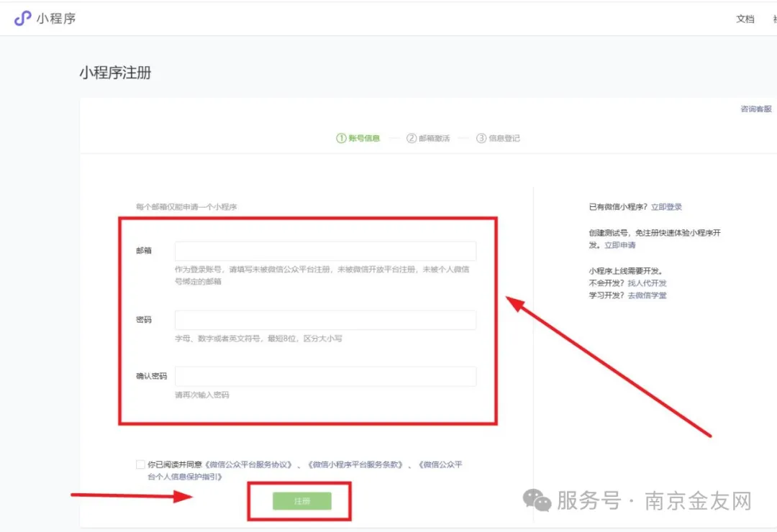This screenshot has height=532, width=777.
Task: Follow the 立即申请 link
Action: click(619, 245)
